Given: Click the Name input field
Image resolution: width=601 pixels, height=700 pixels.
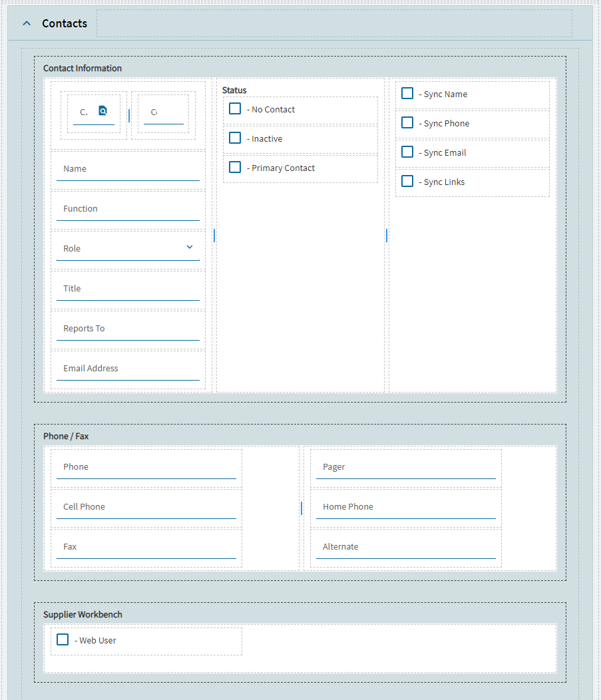Looking at the screenshot, I should (128, 169).
